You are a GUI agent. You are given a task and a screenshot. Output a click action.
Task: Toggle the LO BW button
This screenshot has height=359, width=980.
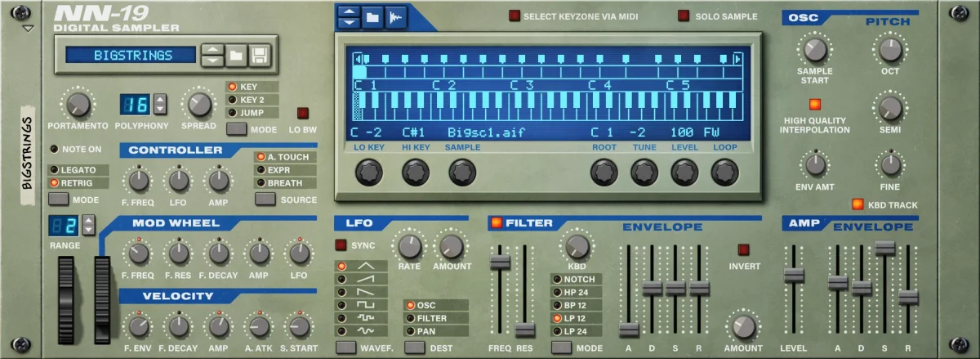[302, 113]
